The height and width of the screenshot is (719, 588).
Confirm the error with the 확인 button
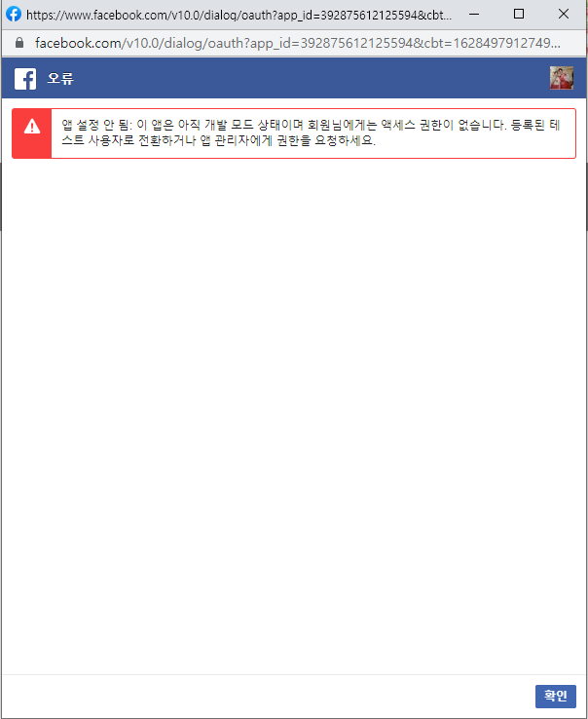click(556, 696)
